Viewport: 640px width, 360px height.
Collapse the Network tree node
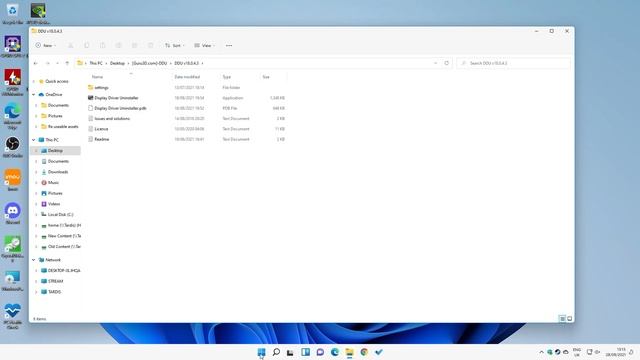33,260
